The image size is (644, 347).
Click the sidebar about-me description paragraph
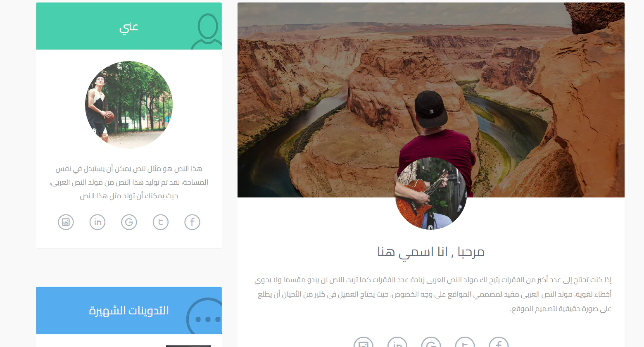click(129, 182)
